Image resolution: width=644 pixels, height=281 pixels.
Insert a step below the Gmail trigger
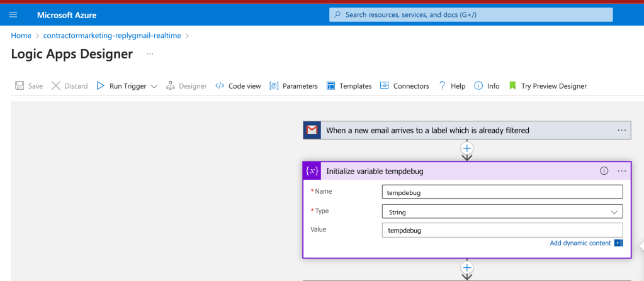pyautogui.click(x=467, y=148)
